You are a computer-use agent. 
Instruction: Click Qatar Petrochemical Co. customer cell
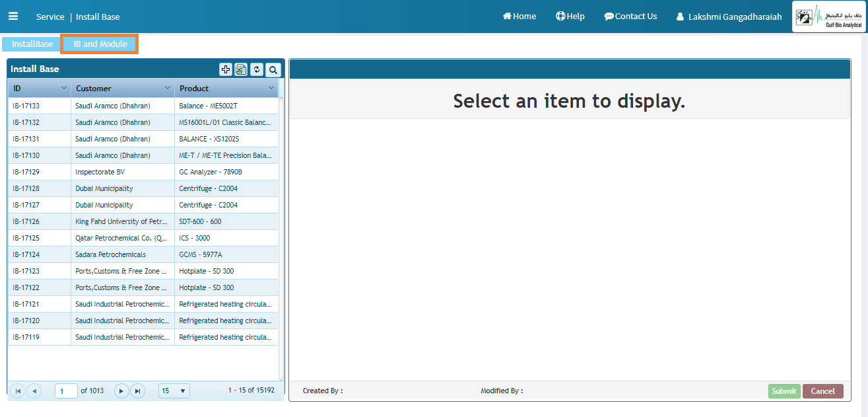coord(123,238)
